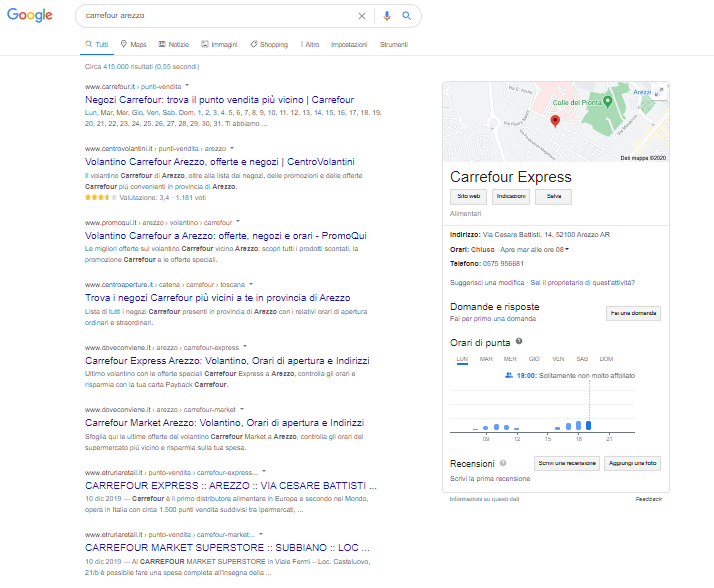The width and height of the screenshot is (714, 588).
Task: Click address text "Via Cesare Battisti, 14"
Action: (x=518, y=235)
